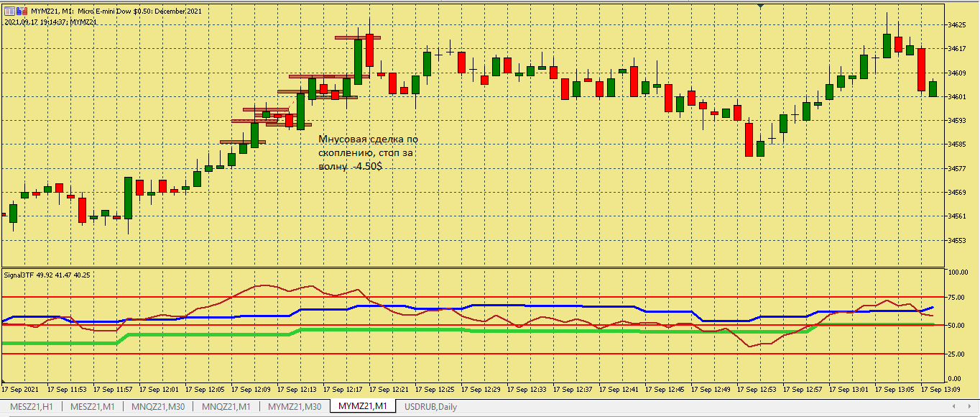Screen dimensions: 980x417
Task: Click the timestamp label '2021.09.17 19:14:37: MYMZ21'
Action: 50,22
